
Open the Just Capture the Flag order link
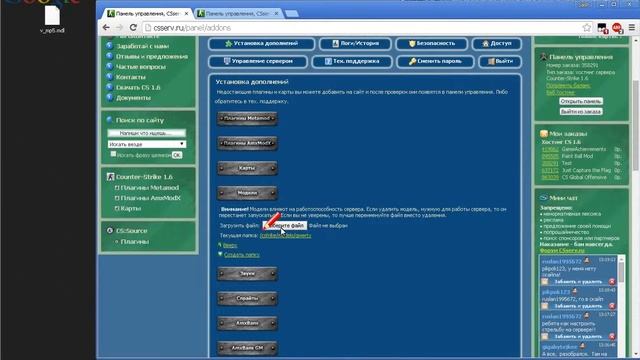click(x=550, y=171)
